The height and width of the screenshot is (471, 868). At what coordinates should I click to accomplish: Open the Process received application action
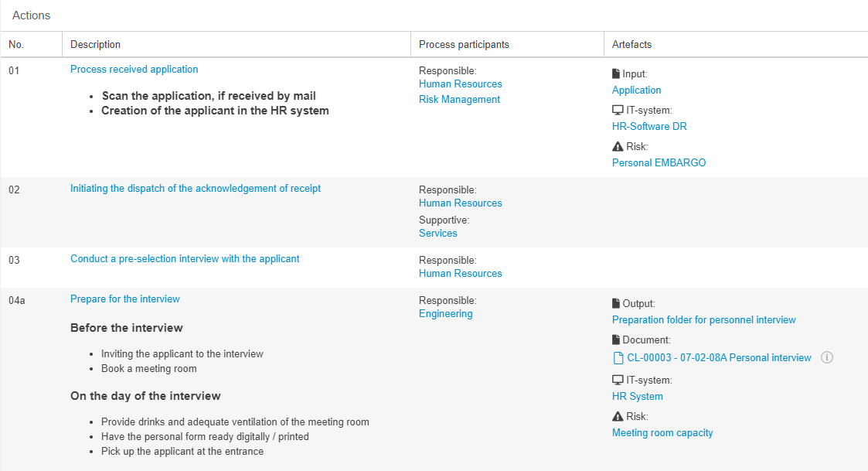click(134, 70)
